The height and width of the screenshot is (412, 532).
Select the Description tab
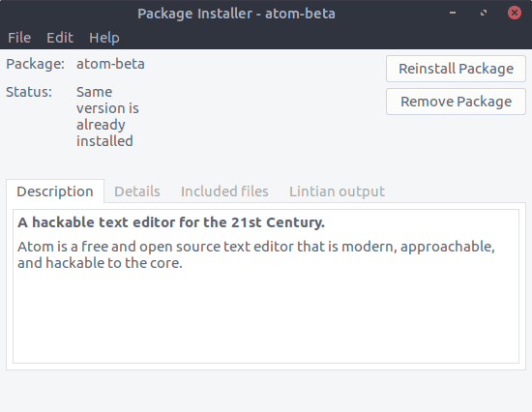(x=55, y=191)
